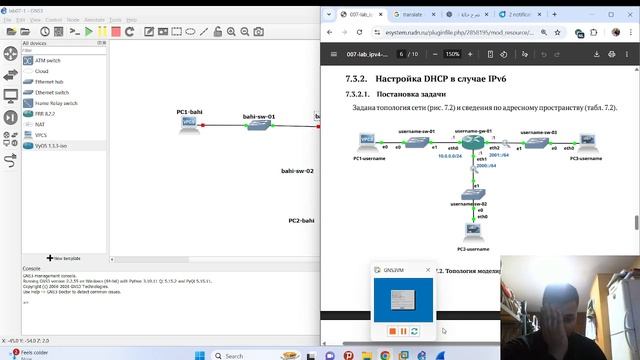Browse routers category in GNS3 sidebar
Image resolution: width=640 pixels, height=360 pixels.
pos(11,53)
